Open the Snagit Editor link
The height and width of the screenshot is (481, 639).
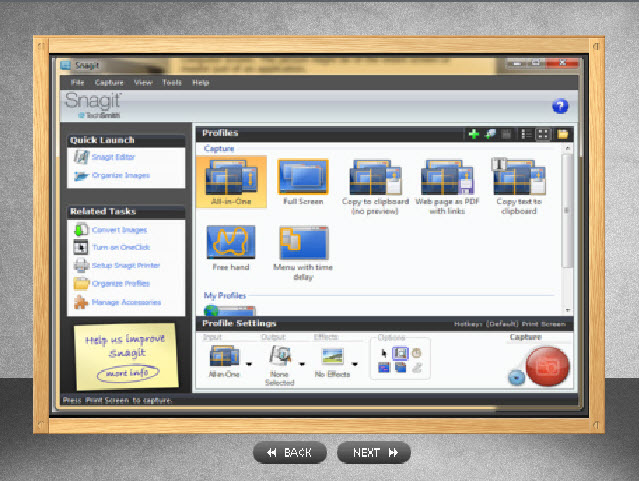[113, 157]
